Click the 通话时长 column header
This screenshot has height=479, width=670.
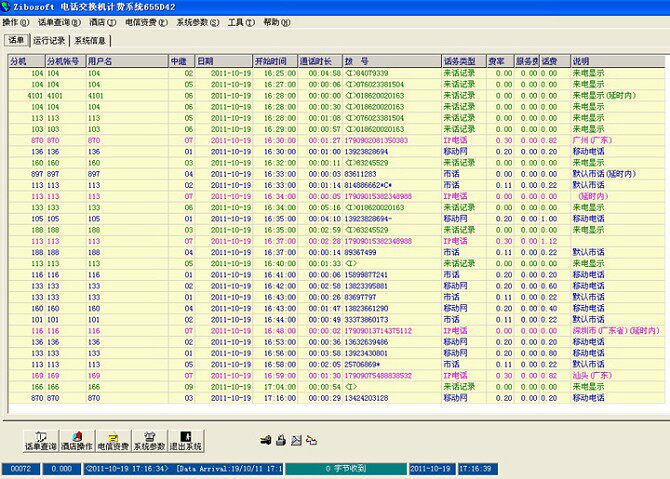(x=320, y=61)
